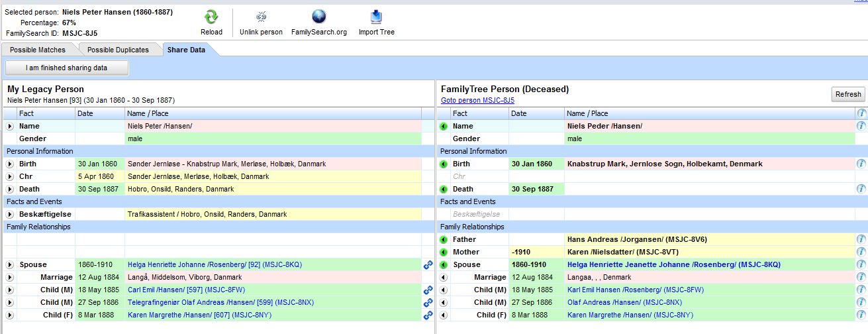Click info icon on Karl Emil Hansen row
This screenshot has height=334, width=868.
coord(861,290)
